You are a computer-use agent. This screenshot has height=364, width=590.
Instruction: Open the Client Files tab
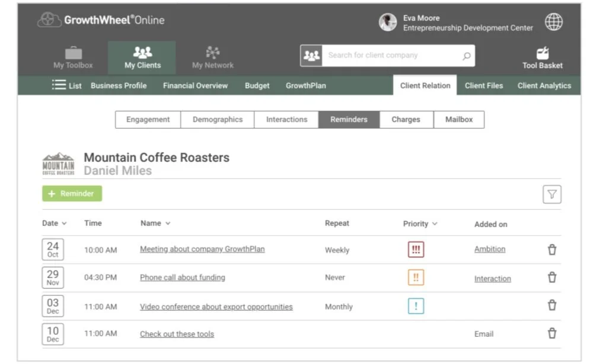(x=483, y=86)
